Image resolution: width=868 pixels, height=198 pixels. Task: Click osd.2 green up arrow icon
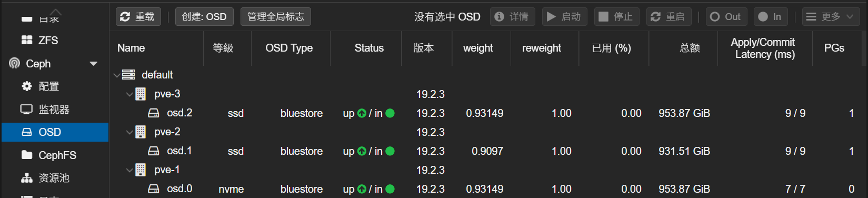click(x=362, y=113)
